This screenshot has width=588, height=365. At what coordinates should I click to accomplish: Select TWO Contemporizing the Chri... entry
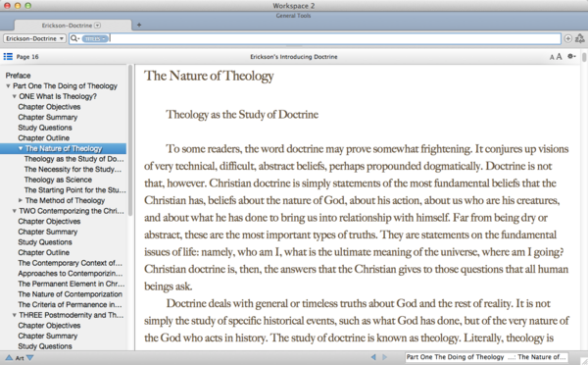pos(72,211)
